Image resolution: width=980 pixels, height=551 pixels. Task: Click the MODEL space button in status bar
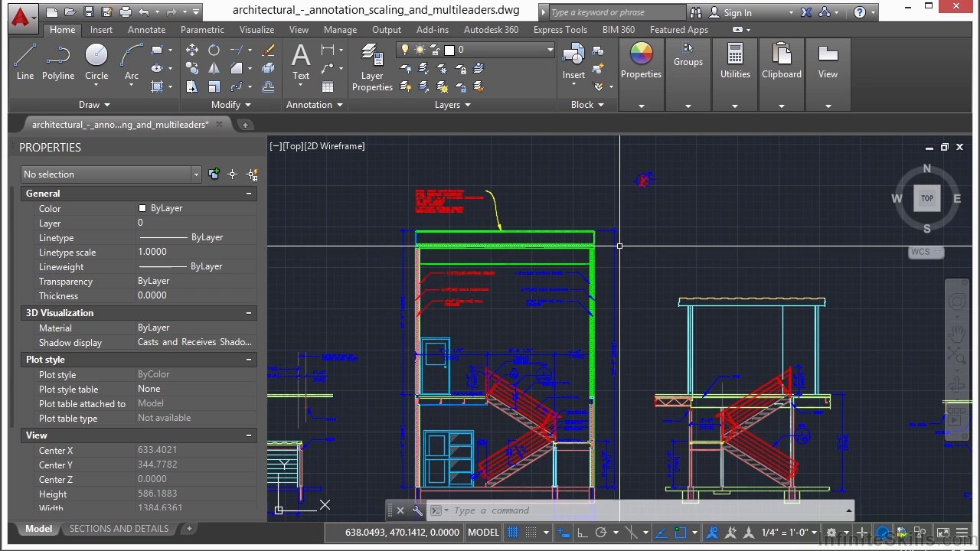tap(483, 532)
